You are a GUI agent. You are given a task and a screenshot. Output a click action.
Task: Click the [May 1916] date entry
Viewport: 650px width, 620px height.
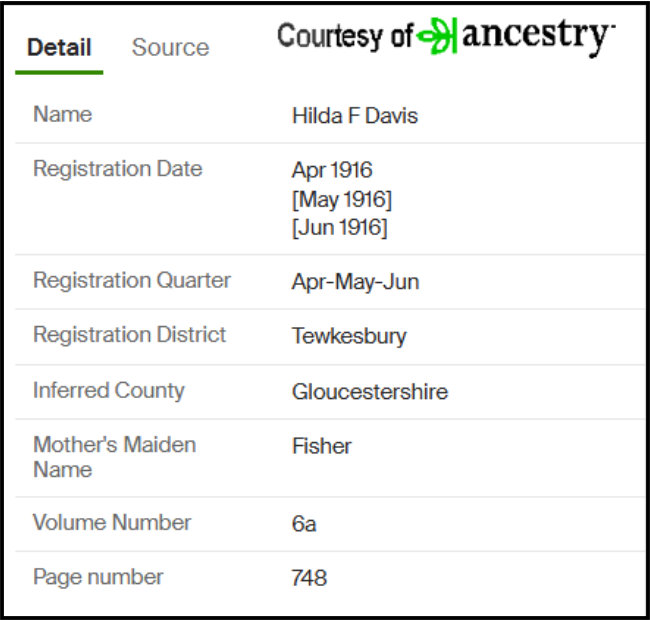342,199
